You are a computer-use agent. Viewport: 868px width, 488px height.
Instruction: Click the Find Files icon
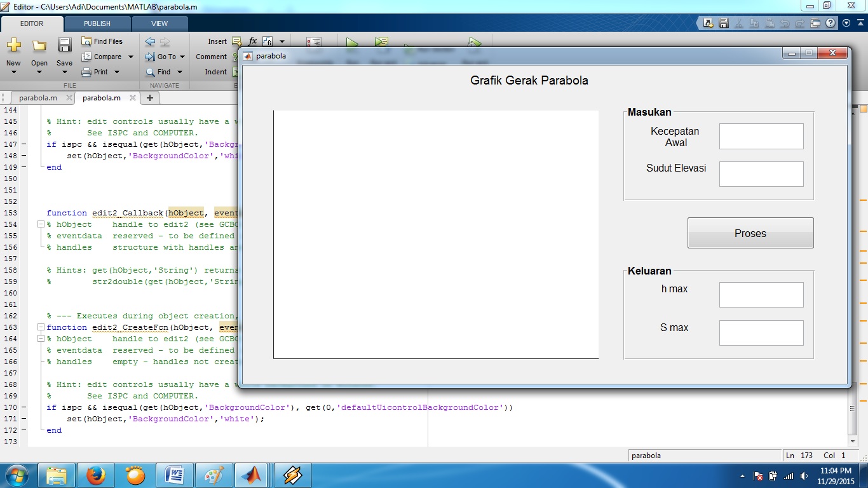pos(86,41)
